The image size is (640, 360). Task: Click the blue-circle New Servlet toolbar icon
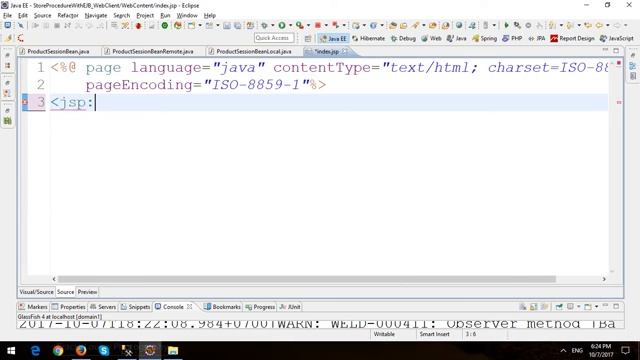tap(373, 25)
